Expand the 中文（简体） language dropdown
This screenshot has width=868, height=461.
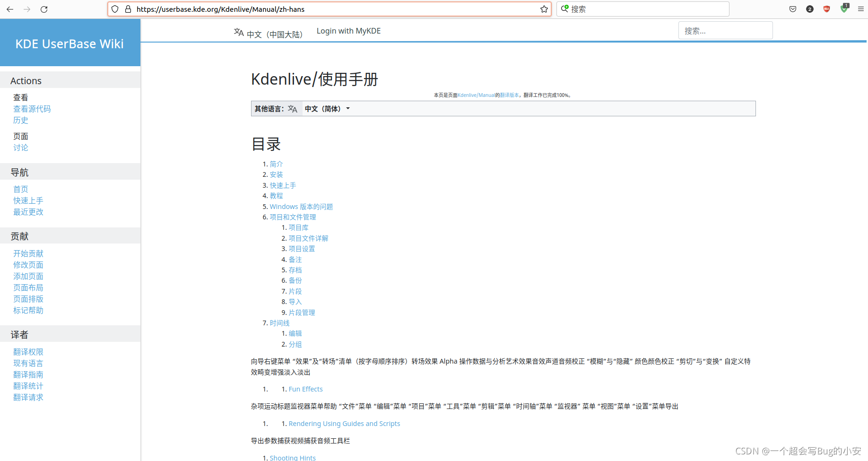[x=327, y=109]
